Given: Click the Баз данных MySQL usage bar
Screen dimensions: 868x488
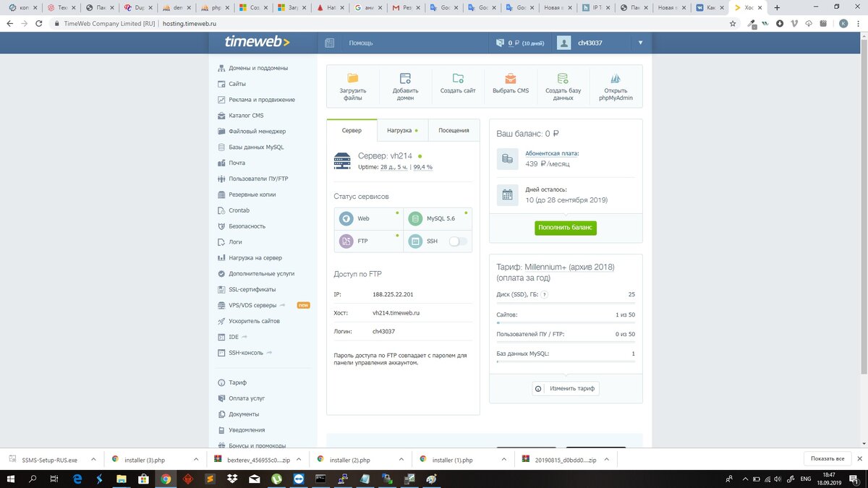Looking at the screenshot, I should coord(566,361).
